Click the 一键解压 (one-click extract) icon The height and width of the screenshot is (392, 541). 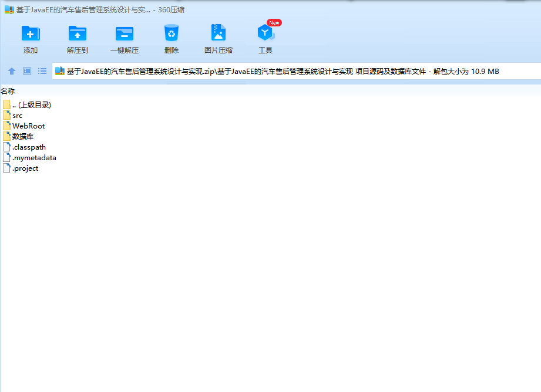click(x=124, y=33)
